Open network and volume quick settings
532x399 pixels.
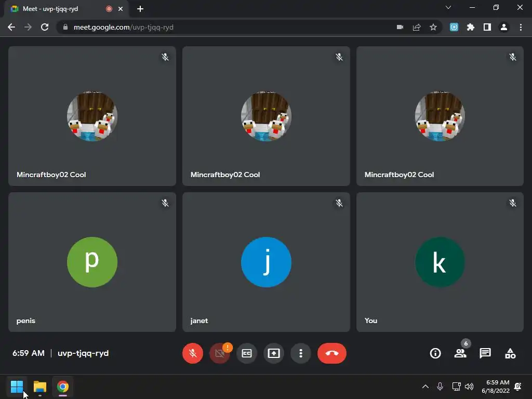point(463,387)
